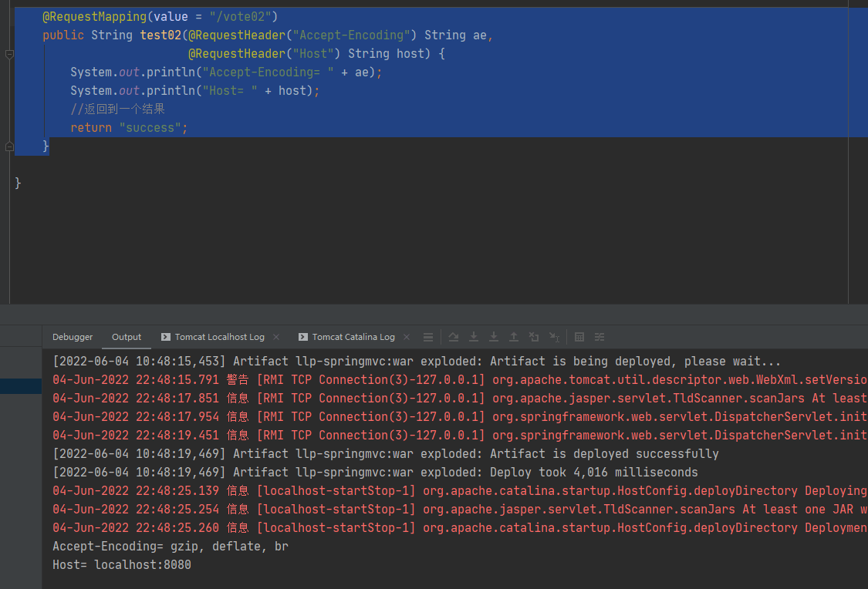This screenshot has width=868, height=589.
Task: Click the console icon on Tomcat Localhost Log tab
Action: pos(166,337)
